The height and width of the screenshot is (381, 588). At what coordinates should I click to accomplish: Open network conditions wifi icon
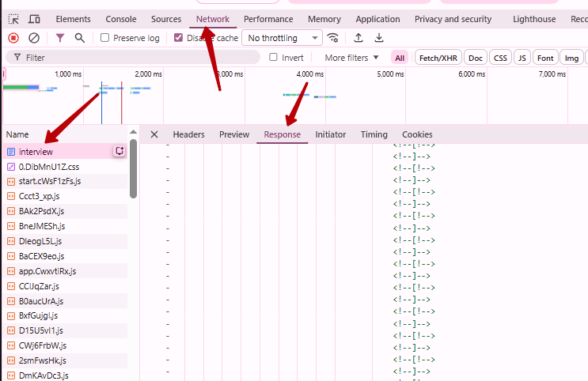tap(333, 38)
